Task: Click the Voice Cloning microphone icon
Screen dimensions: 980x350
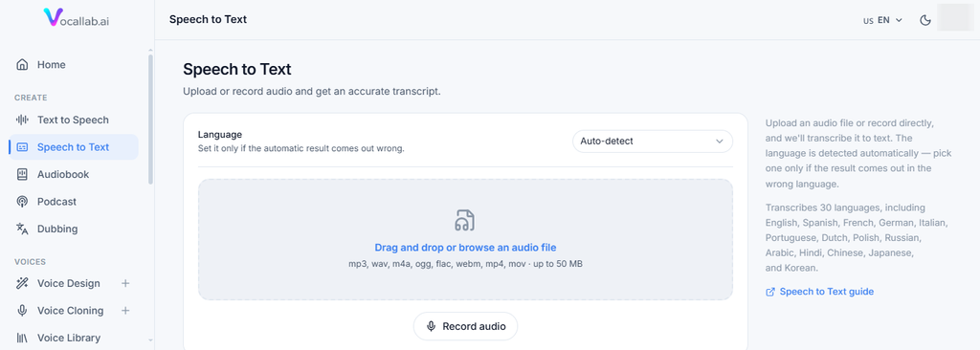Action: [x=23, y=311]
